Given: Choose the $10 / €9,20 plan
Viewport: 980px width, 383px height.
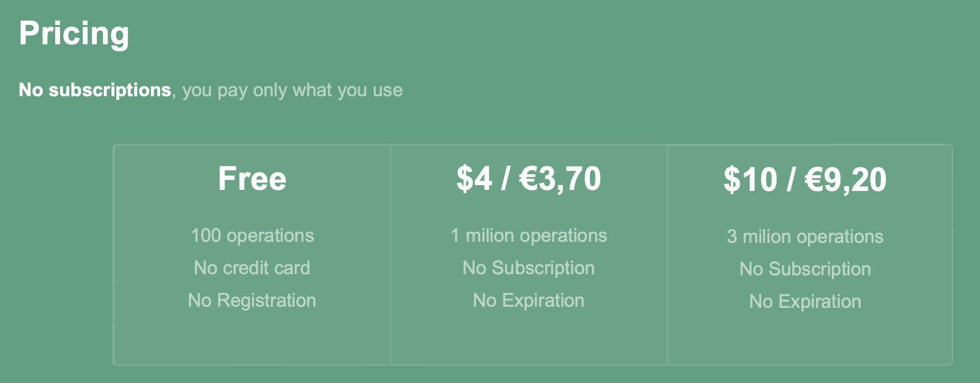Looking at the screenshot, I should click(x=805, y=180).
